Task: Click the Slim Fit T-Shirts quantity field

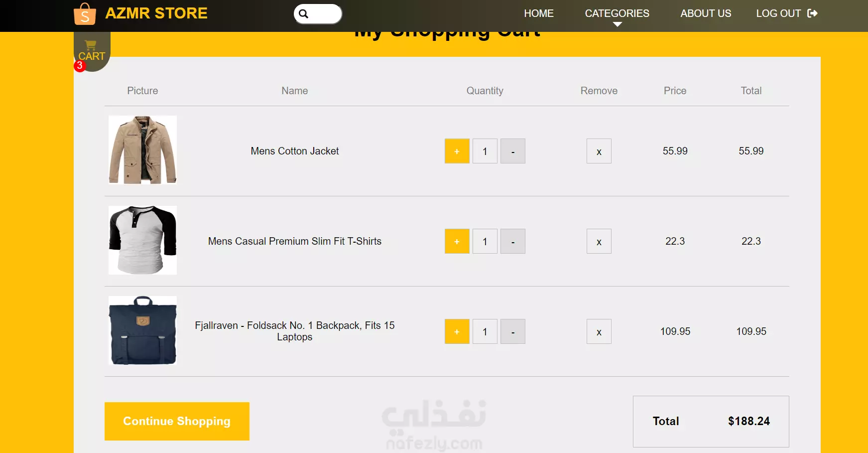Action: pyautogui.click(x=485, y=241)
